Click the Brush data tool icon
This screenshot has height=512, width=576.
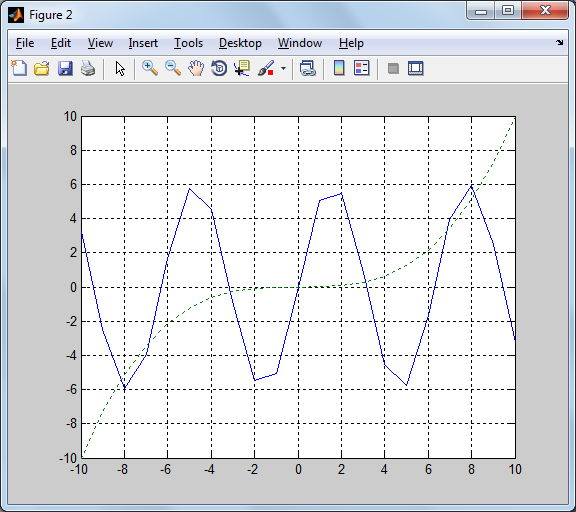click(266, 68)
